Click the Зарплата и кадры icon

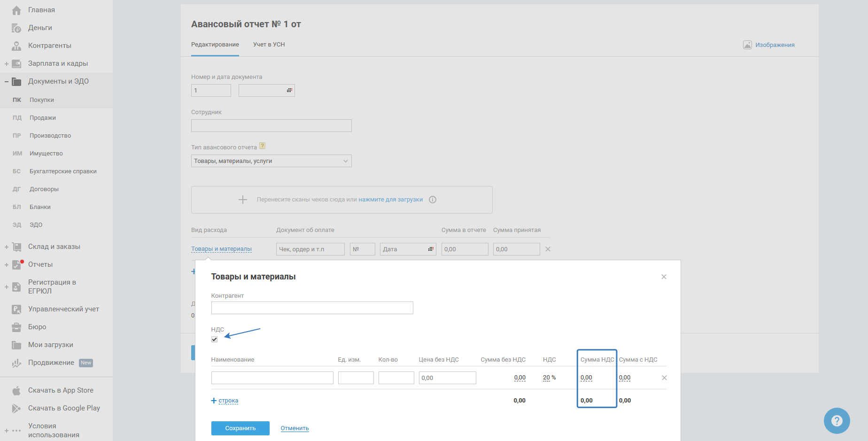point(16,63)
